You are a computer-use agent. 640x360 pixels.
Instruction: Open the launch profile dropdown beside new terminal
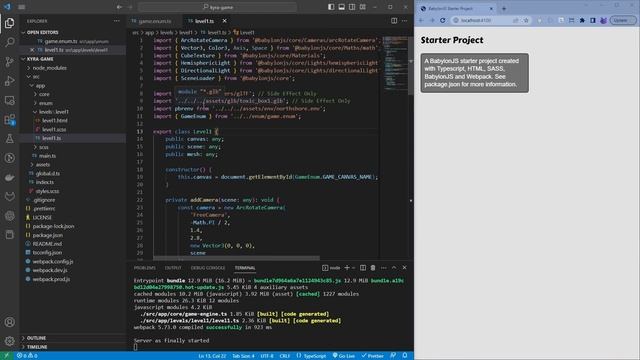[x=353, y=268]
